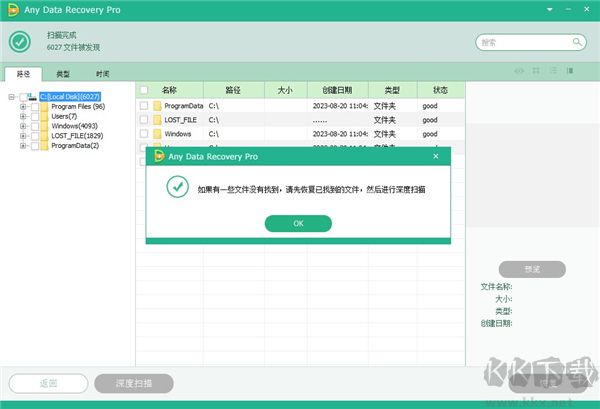Check the Program Files (96) tree checkbox
The height and width of the screenshot is (409, 600).
[x=35, y=107]
